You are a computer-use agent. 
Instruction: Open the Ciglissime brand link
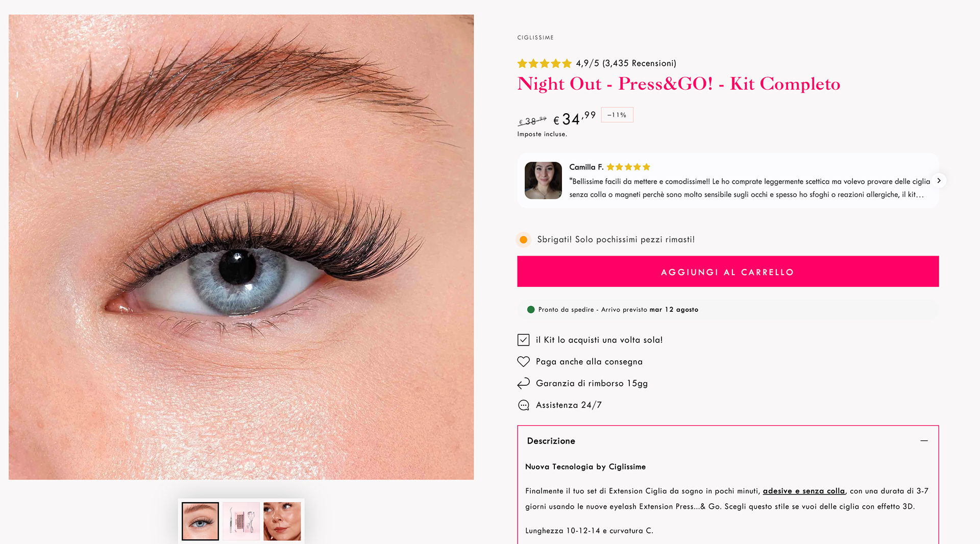(535, 38)
